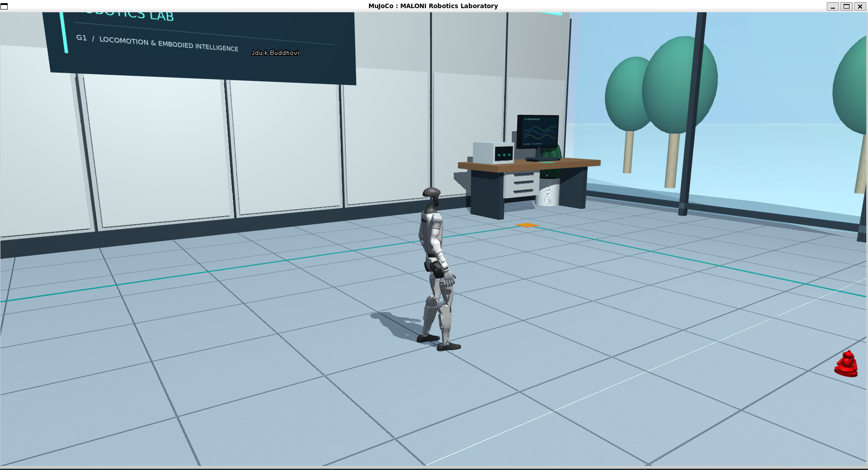Select the white device box on desk
The height and width of the screenshot is (470, 868).
[494, 153]
